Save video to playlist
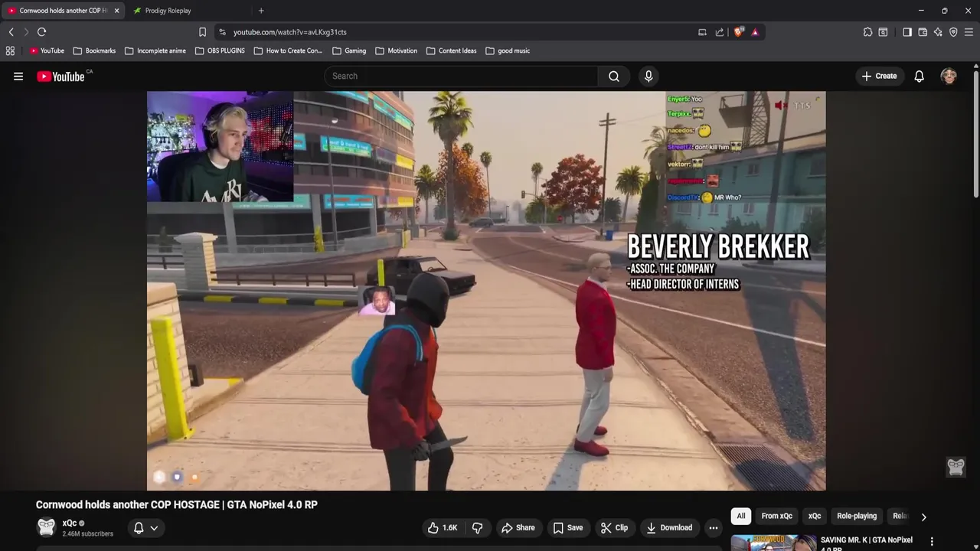This screenshot has width=980, height=551. point(567,527)
